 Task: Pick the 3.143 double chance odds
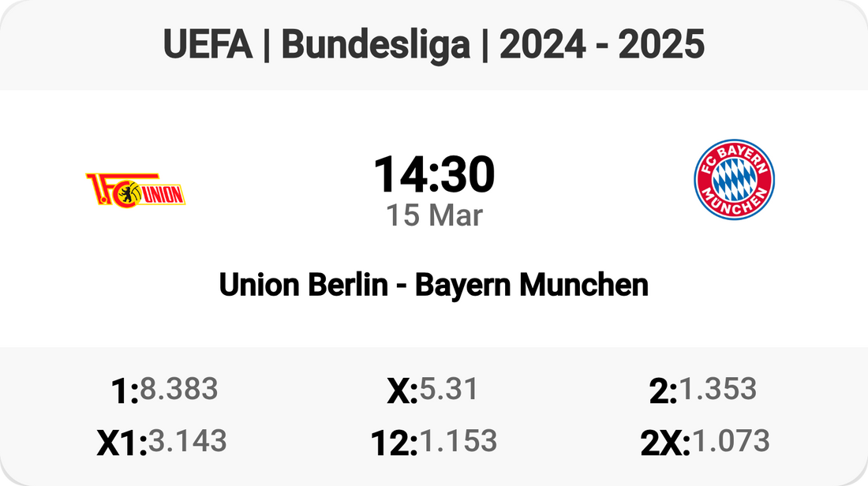(x=188, y=440)
